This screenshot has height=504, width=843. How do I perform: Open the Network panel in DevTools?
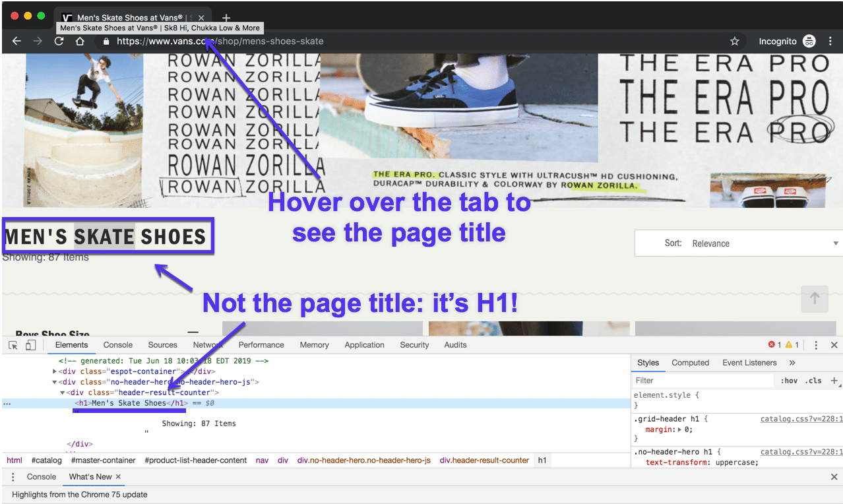coord(208,344)
